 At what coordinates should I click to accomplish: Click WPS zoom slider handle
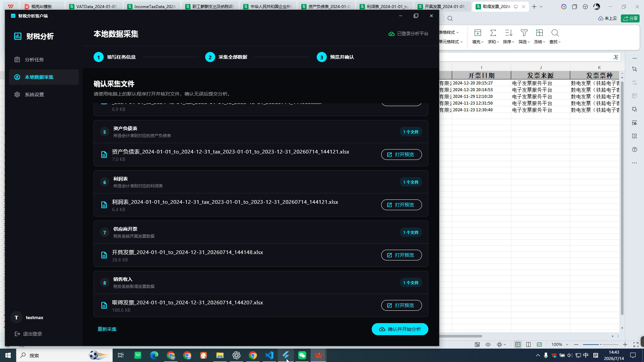(601, 345)
